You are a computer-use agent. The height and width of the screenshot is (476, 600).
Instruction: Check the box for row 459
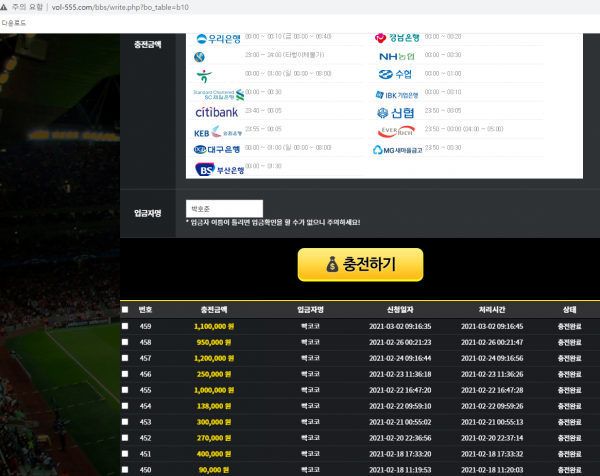[x=125, y=326]
